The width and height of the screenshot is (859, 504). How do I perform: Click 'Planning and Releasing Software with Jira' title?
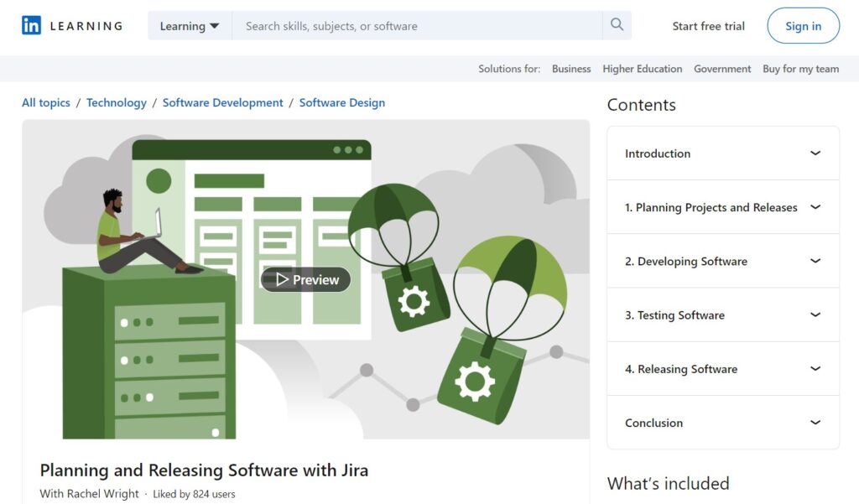click(204, 470)
